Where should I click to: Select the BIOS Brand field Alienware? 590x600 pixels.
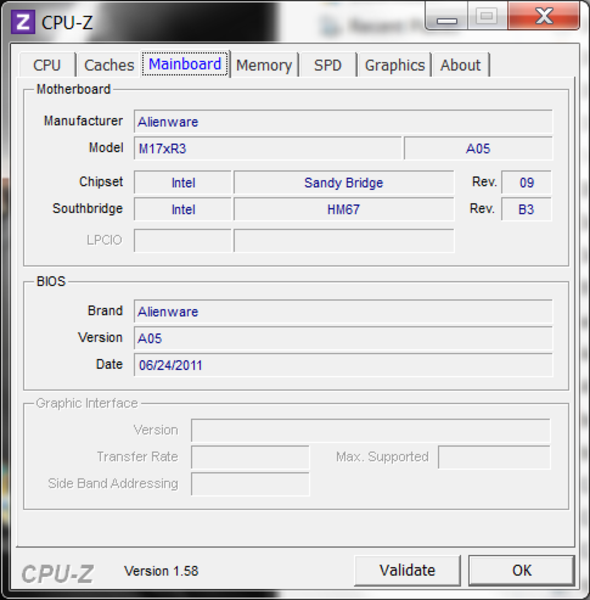[x=343, y=311]
